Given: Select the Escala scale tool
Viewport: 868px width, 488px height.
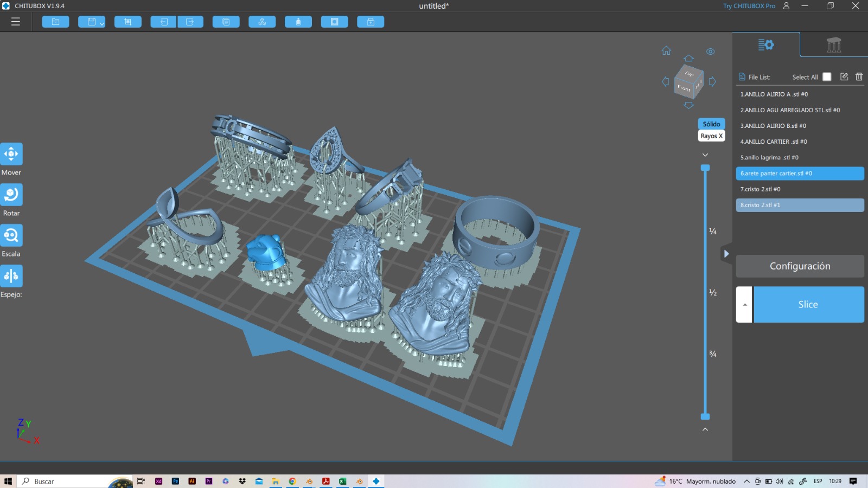Looking at the screenshot, I should pyautogui.click(x=11, y=235).
